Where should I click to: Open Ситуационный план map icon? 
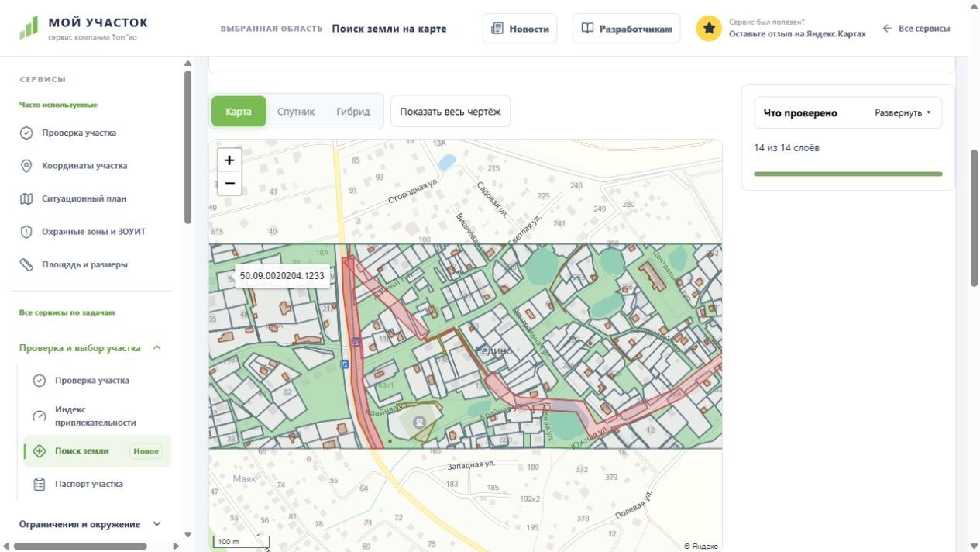26,198
